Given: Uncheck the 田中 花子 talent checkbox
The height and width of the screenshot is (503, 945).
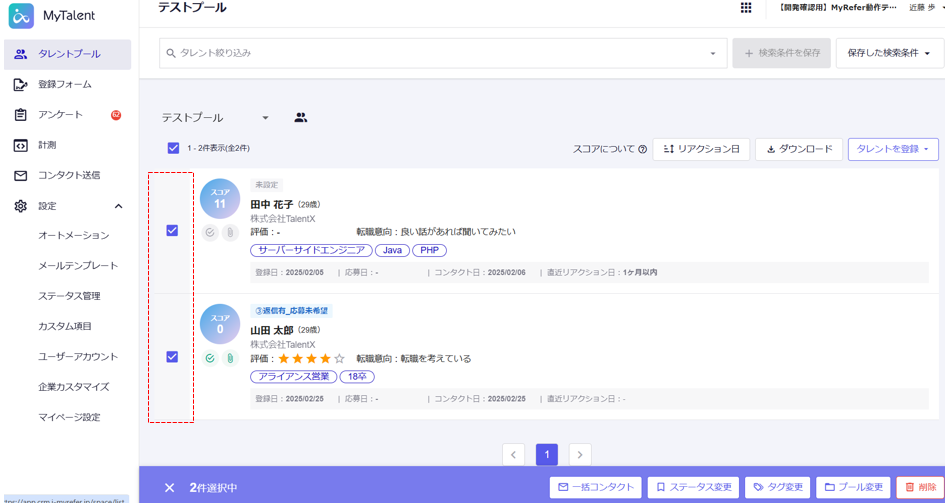Looking at the screenshot, I should [x=172, y=230].
